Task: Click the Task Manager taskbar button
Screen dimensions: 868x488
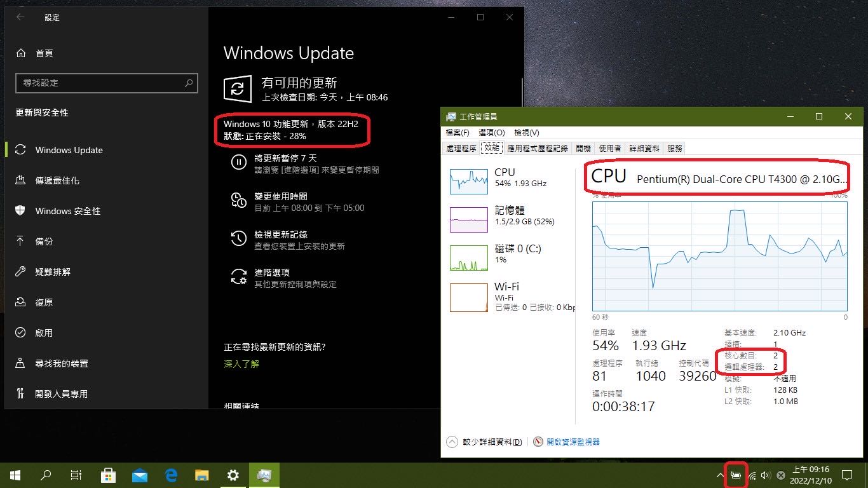Action: (x=264, y=475)
